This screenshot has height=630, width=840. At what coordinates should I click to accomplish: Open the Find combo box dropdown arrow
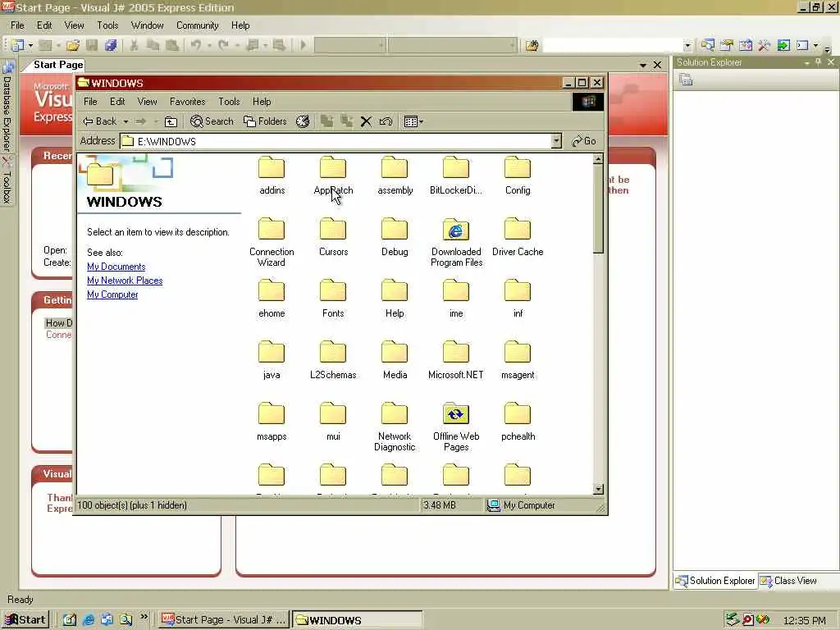click(688, 46)
